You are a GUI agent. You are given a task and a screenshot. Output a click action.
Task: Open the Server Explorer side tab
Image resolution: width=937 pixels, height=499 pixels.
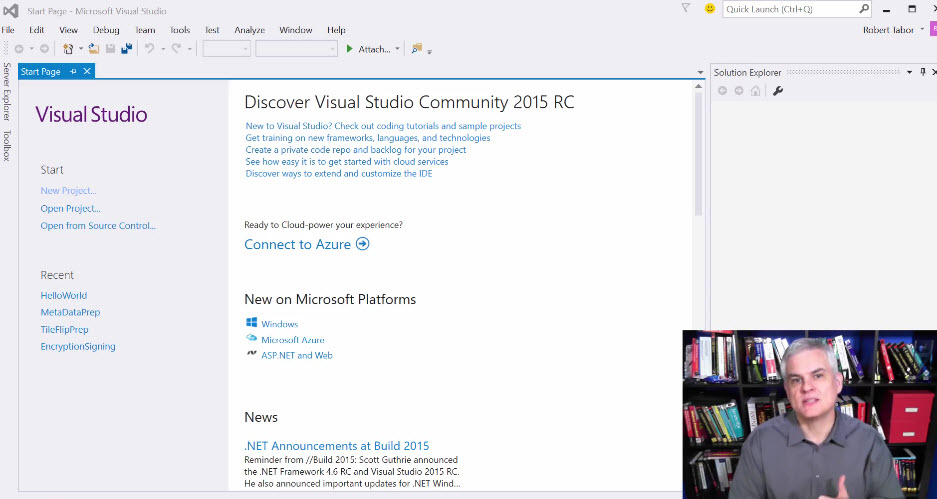point(7,91)
